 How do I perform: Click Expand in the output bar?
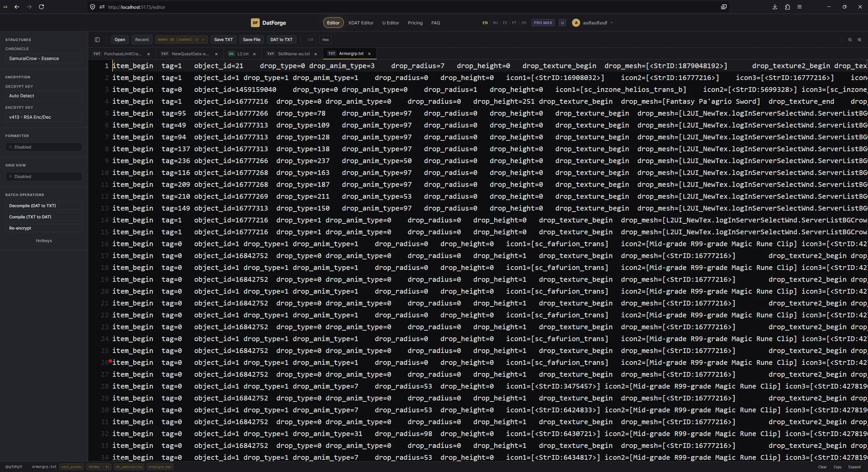854,467
